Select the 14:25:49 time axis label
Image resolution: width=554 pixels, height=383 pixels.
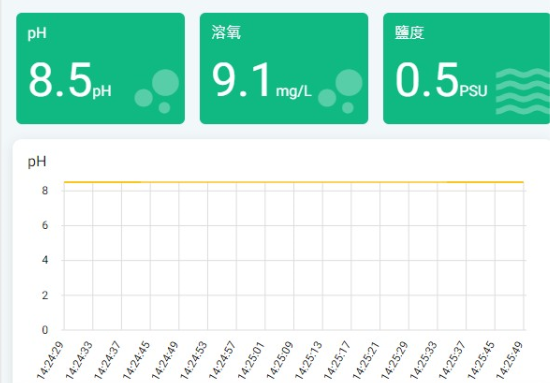[509, 360]
